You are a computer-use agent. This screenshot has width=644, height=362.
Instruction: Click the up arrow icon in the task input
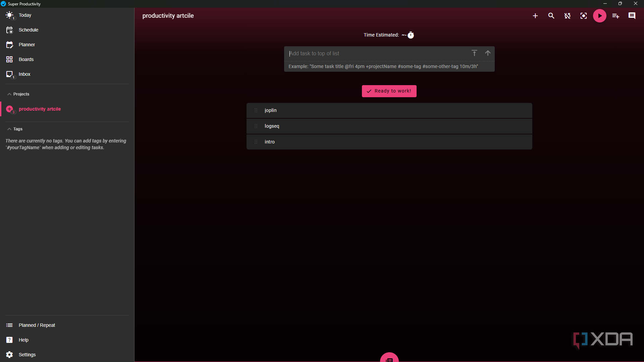point(488,53)
